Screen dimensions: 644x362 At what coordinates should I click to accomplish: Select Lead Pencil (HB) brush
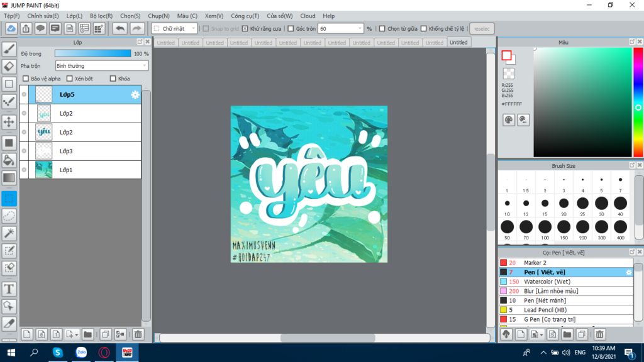click(x=566, y=310)
